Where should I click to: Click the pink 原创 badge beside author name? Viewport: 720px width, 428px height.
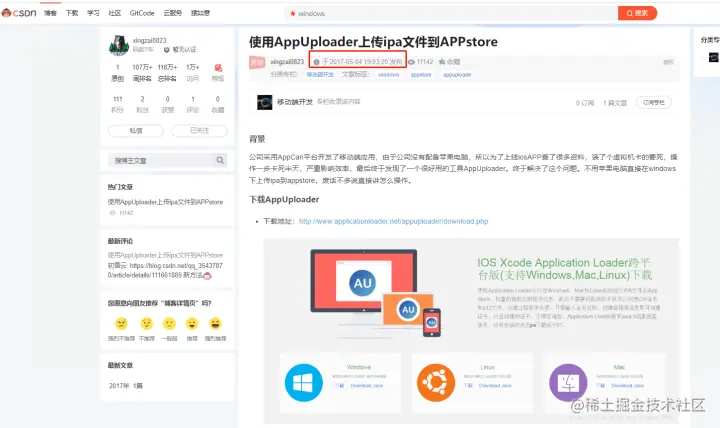pyautogui.click(x=257, y=62)
